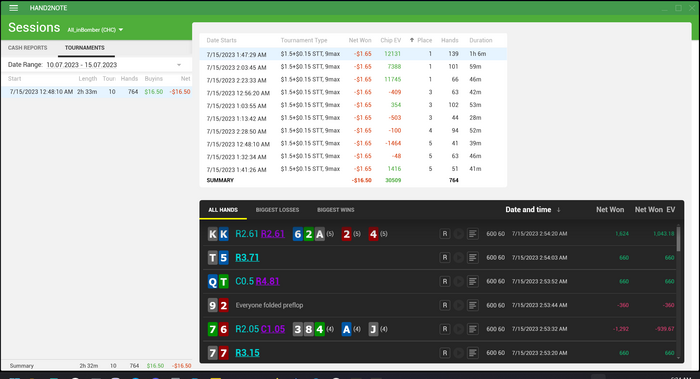The image size is (700, 379).
Task: Click the 6 2 A flop cards in KK row
Action: tap(308, 234)
